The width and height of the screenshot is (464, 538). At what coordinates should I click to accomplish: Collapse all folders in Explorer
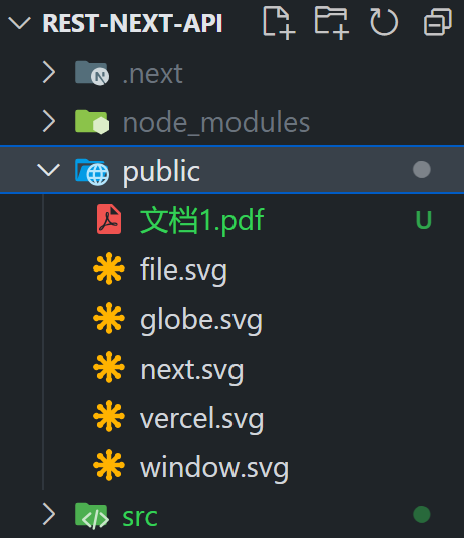pyautogui.click(x=438, y=23)
